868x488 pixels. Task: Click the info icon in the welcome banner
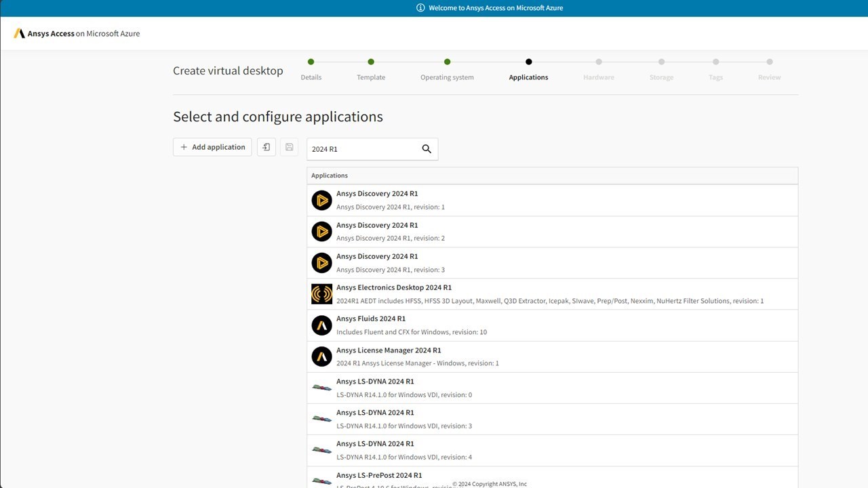coord(420,8)
